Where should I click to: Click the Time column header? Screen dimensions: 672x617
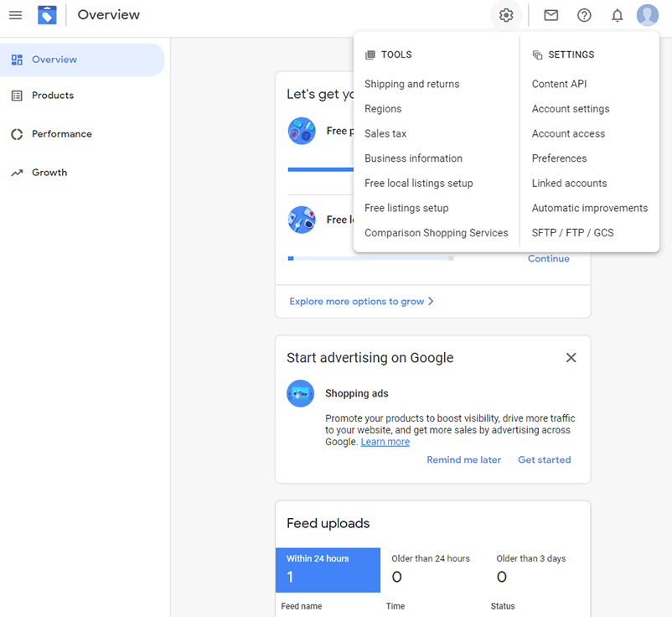[x=395, y=606]
